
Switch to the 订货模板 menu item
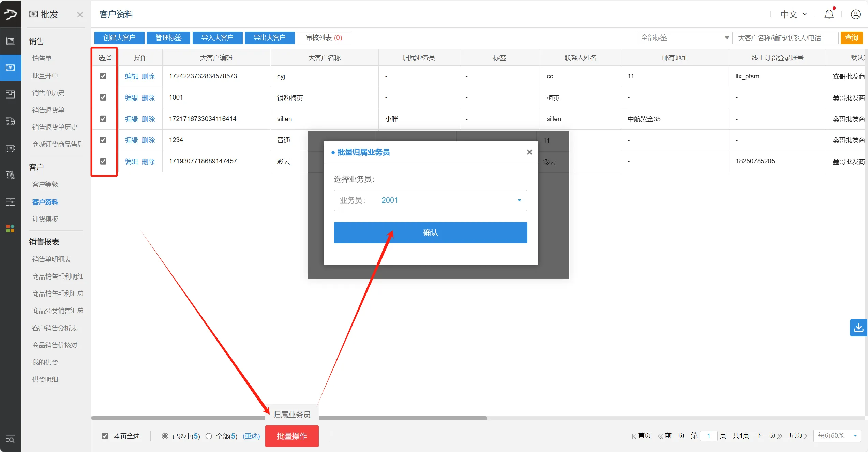45,219
